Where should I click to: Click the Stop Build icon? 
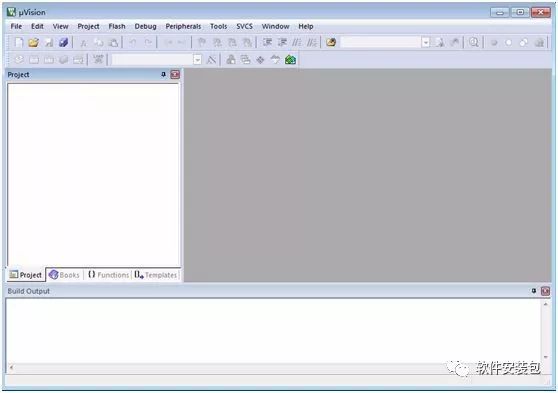(x=78, y=59)
